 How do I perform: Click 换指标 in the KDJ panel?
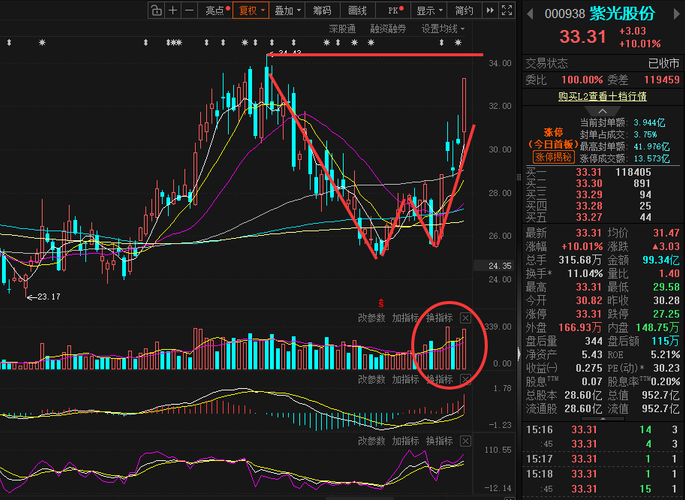click(x=439, y=441)
